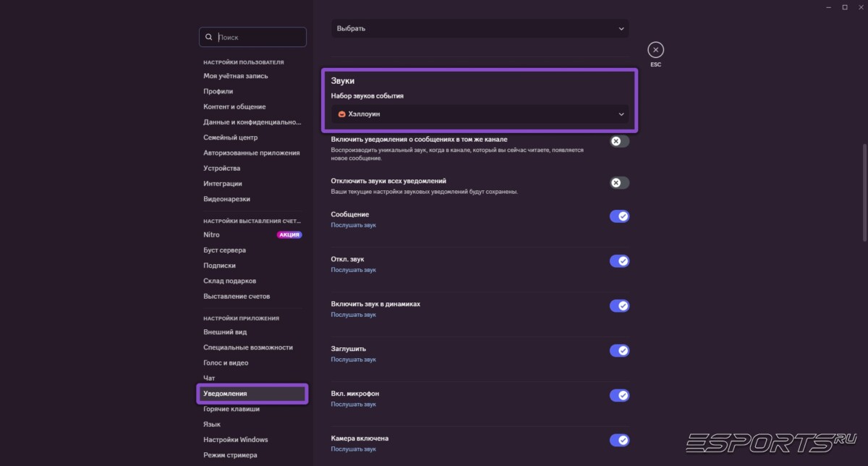Click the pumpkin icon in the Halloween dropdown
The image size is (868, 466).
point(341,114)
